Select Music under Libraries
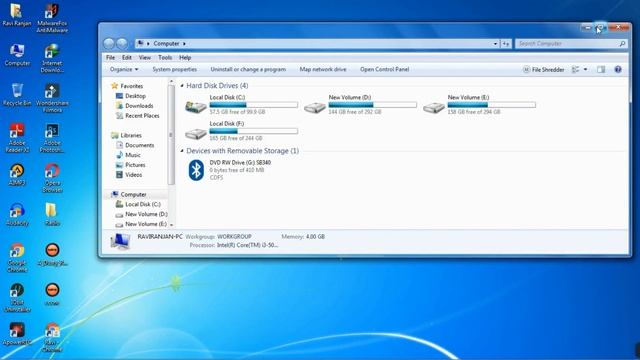The height and width of the screenshot is (360, 640). [129, 155]
